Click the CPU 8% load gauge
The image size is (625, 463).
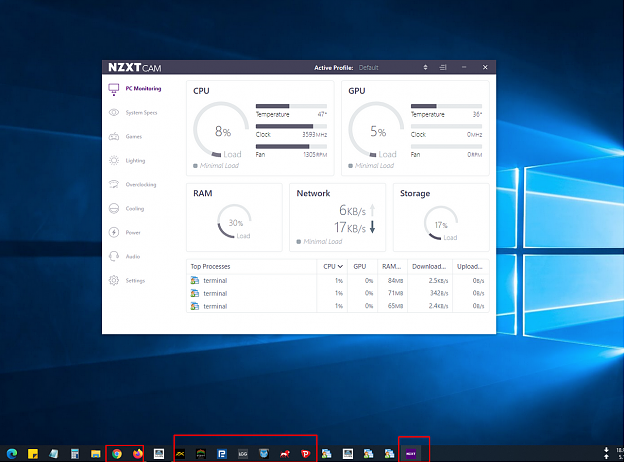(221, 130)
